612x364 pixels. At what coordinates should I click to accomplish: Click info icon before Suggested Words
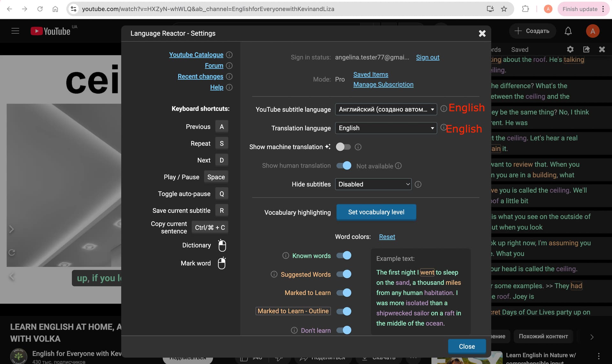(274, 274)
